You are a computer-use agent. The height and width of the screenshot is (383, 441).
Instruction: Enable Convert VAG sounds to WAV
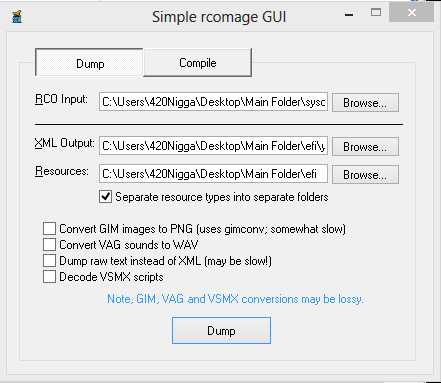point(49,245)
